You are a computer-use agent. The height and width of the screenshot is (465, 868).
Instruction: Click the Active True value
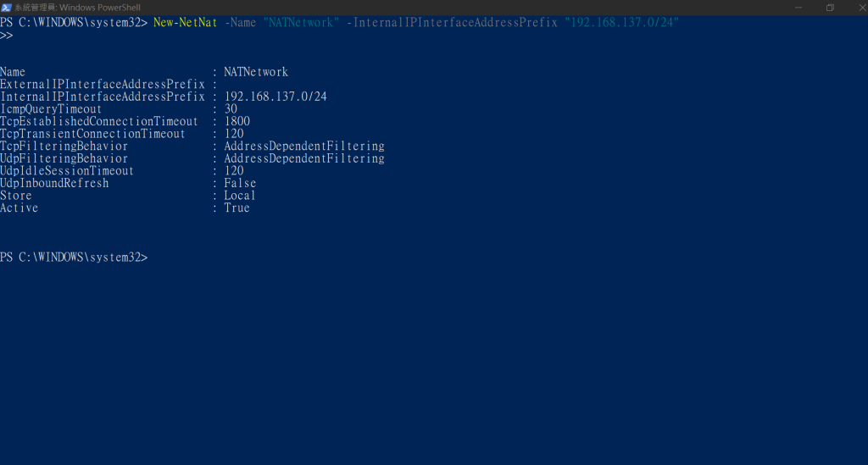(237, 208)
